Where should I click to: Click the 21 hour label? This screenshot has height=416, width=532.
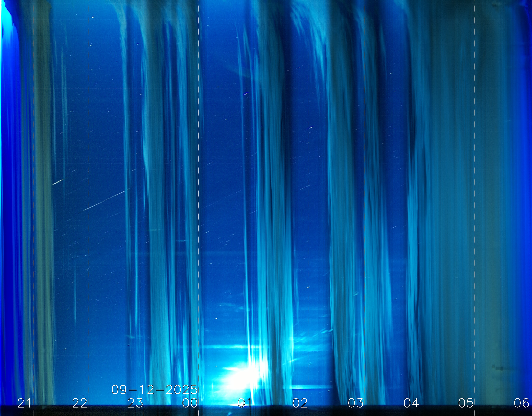pyautogui.click(x=24, y=403)
